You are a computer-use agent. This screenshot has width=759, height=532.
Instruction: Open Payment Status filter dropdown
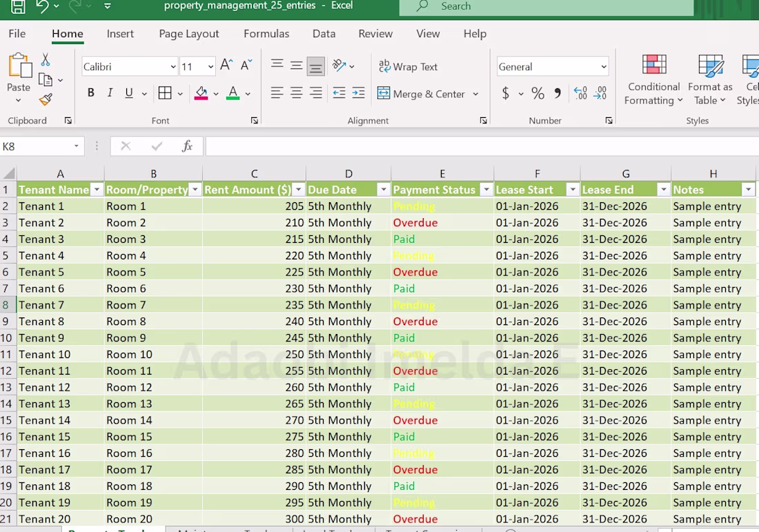coord(486,190)
